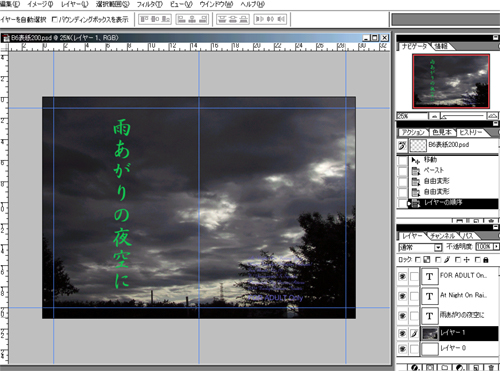Screen dimensions: 500x371
Task: Click the align top edges icon
Action: (144, 19)
